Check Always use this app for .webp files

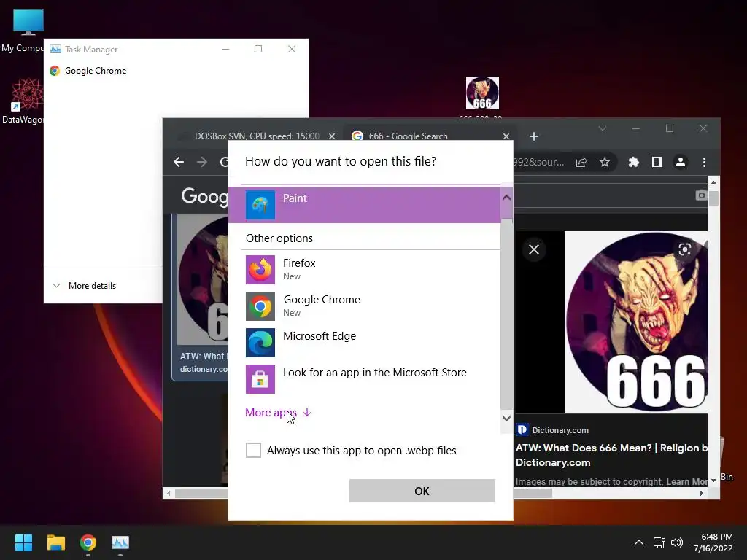pyautogui.click(x=253, y=450)
